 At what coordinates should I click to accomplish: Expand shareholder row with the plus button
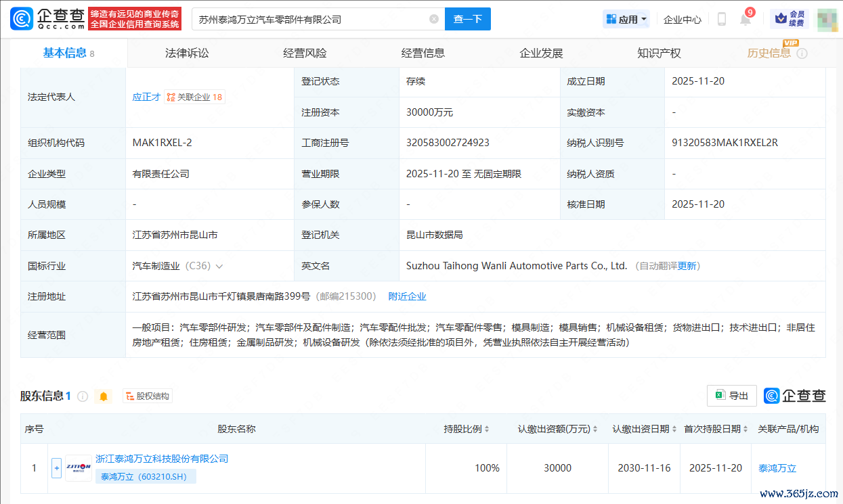[57, 467]
